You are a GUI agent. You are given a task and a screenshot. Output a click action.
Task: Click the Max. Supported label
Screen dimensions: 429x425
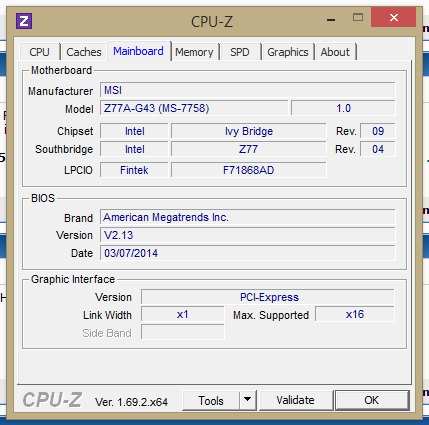click(x=271, y=315)
